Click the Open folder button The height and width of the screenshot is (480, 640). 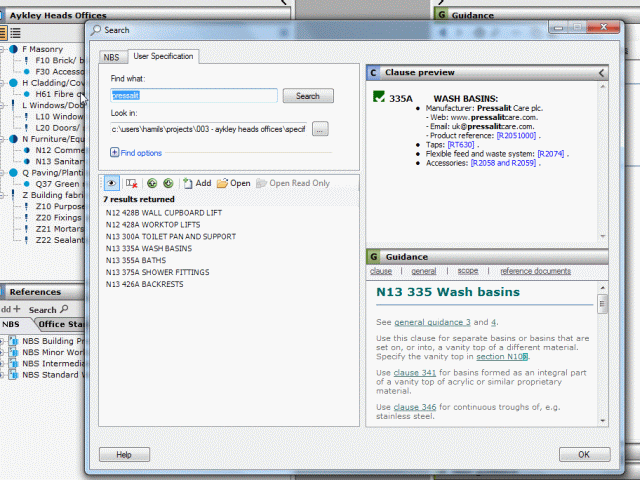pos(233,183)
